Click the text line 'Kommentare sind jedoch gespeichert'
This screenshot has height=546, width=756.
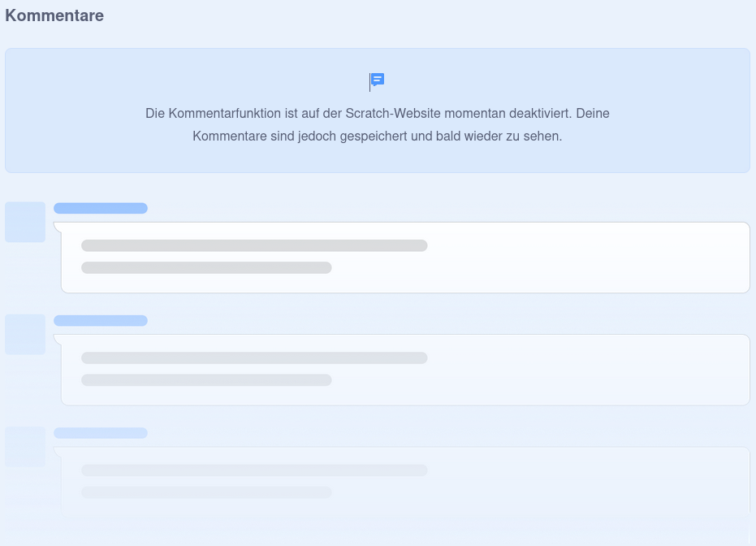(x=377, y=136)
